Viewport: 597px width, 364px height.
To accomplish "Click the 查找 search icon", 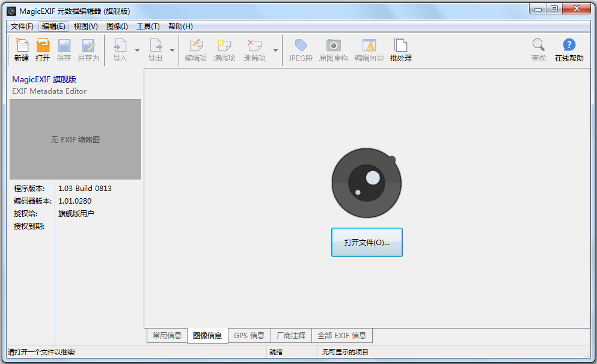I will point(538,49).
